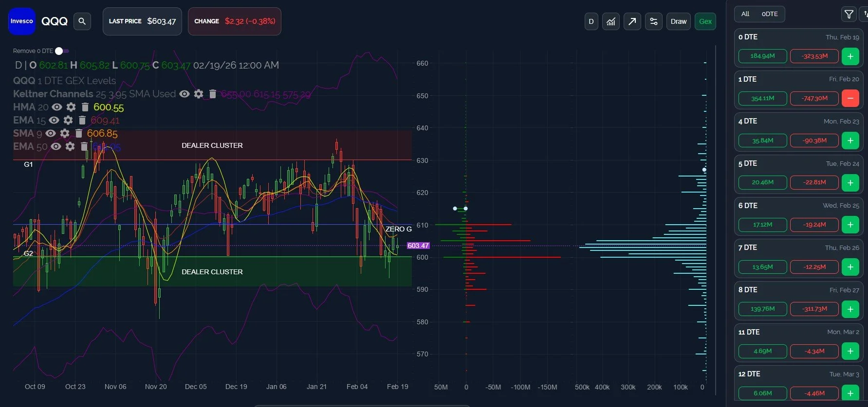Add the 6 DTE Feb 25 expiration

click(x=850, y=225)
